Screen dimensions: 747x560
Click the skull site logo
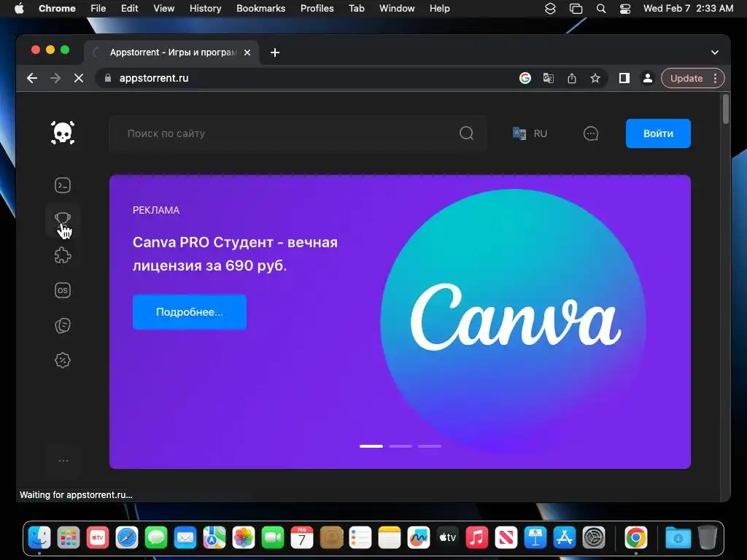coord(63,133)
